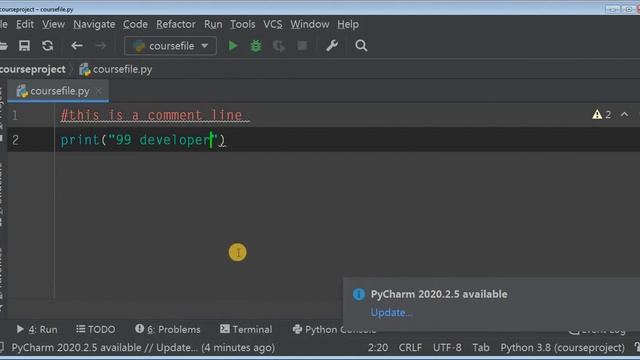Open the run configuration coursefile dropdown
This screenshot has width=640, height=360.
tap(170, 46)
